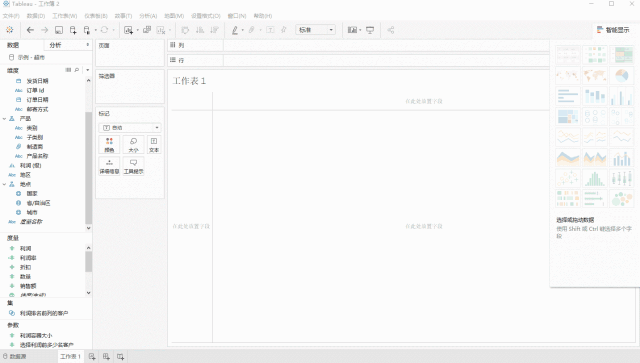Click the 详细信息 detail button on Marks card
Image resolution: width=640 pixels, height=363 pixels.
click(109, 166)
